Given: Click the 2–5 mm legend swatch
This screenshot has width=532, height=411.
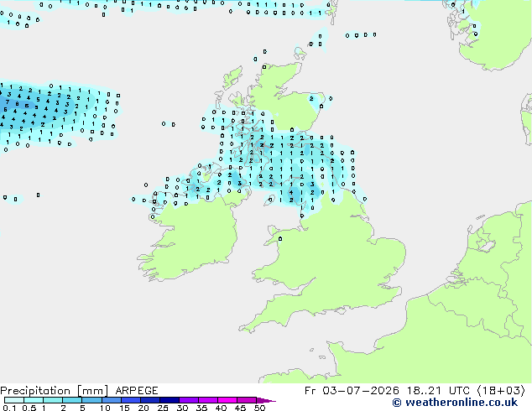Looking at the screenshot, I should tap(72, 400).
